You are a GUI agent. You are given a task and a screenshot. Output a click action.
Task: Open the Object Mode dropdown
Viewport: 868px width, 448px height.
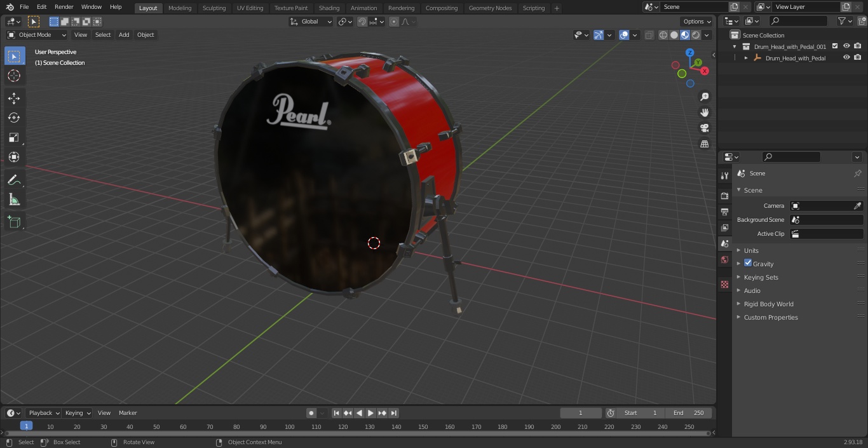36,35
